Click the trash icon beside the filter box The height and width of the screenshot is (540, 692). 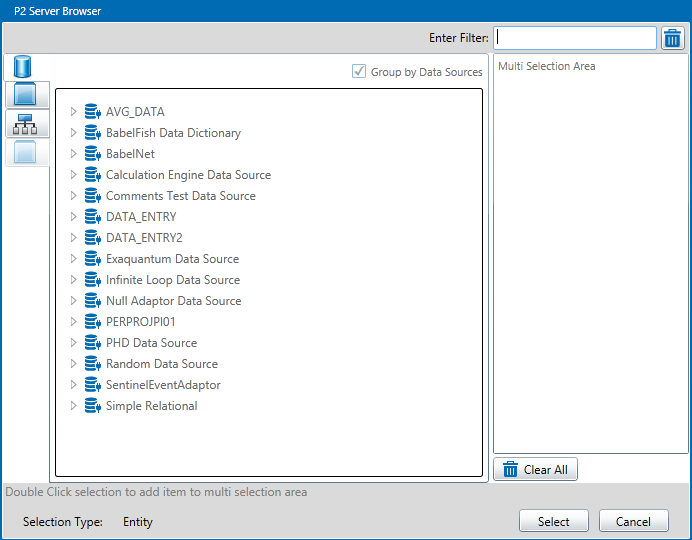coord(673,38)
